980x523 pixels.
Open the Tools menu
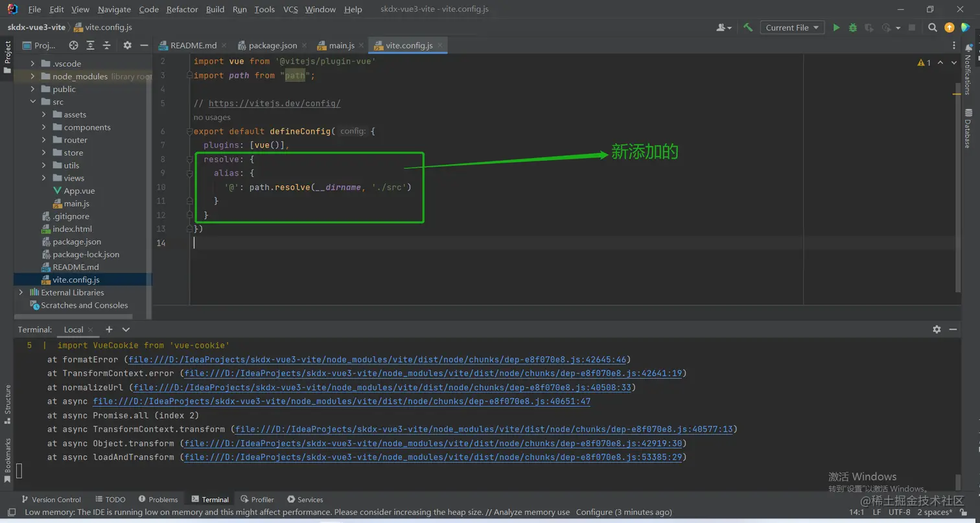coord(264,9)
